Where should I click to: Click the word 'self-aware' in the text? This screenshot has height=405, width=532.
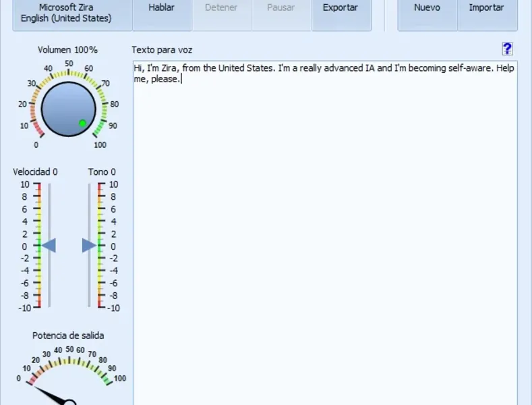point(469,68)
